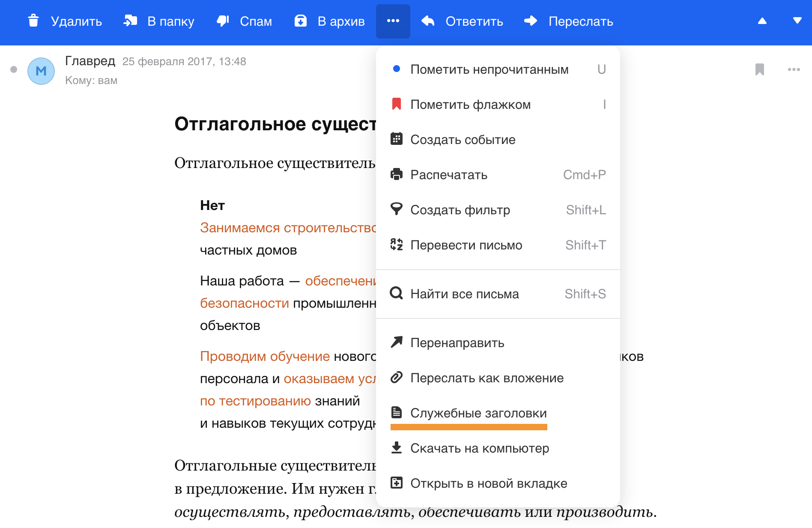Click the В папку move-to-folder icon
This screenshot has height=528, width=812.
coord(130,21)
